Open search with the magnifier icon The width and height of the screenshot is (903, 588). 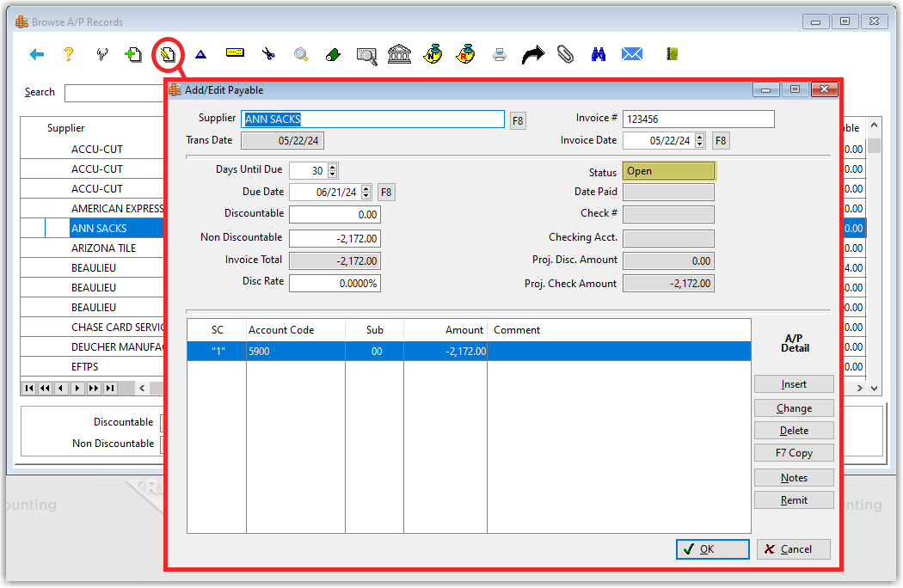point(301,53)
